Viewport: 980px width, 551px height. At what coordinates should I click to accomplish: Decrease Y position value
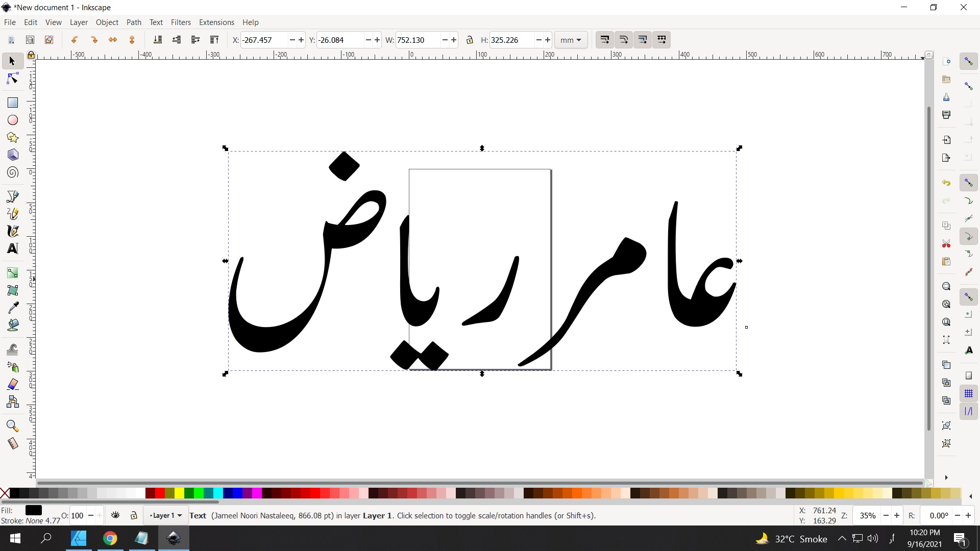point(368,40)
